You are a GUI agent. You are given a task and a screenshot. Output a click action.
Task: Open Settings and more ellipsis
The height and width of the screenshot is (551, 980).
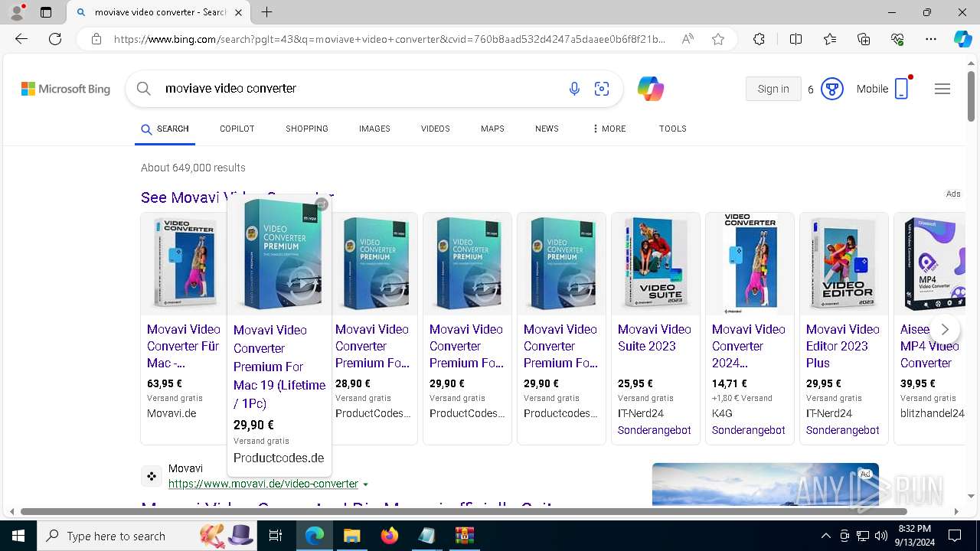[x=931, y=39]
